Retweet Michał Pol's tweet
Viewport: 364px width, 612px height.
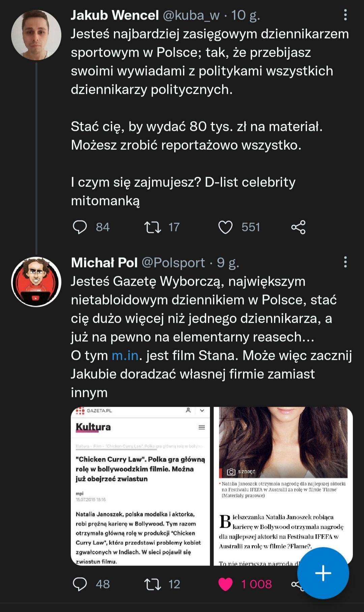(153, 584)
